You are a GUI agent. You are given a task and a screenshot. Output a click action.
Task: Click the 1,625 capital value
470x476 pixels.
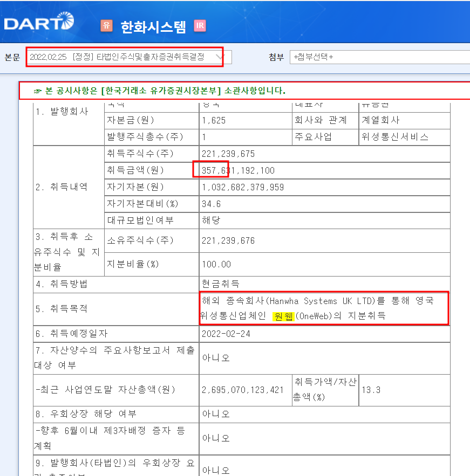tap(214, 121)
